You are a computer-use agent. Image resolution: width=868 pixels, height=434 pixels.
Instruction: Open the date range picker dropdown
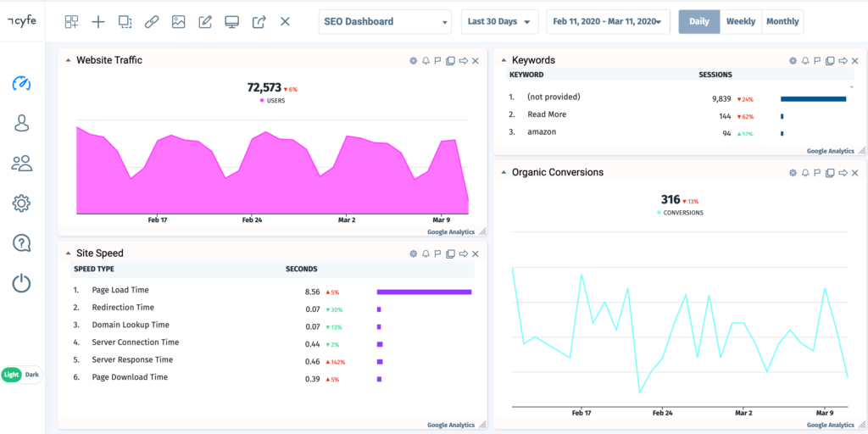click(608, 21)
